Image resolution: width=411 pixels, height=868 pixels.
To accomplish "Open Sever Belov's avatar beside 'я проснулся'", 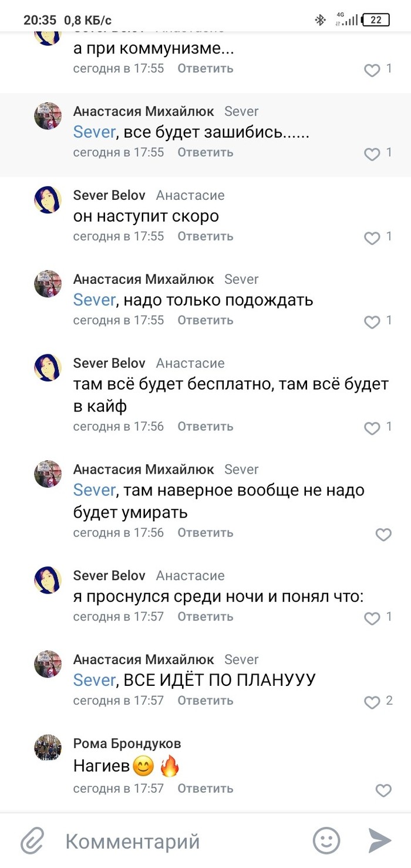I will click(x=48, y=580).
